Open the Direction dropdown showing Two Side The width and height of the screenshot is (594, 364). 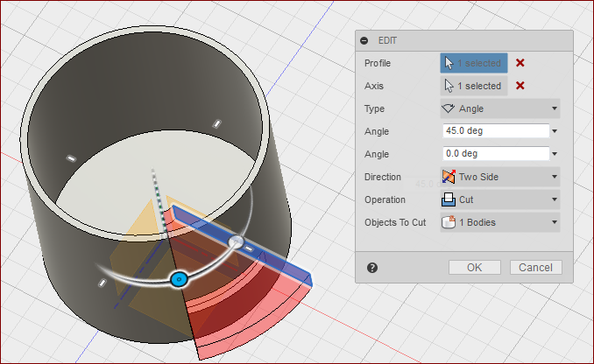(x=500, y=177)
